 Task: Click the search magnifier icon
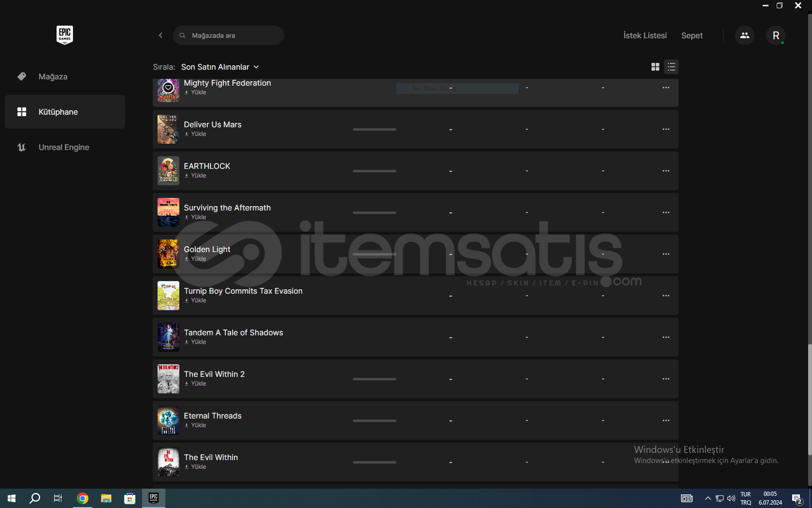pos(182,35)
